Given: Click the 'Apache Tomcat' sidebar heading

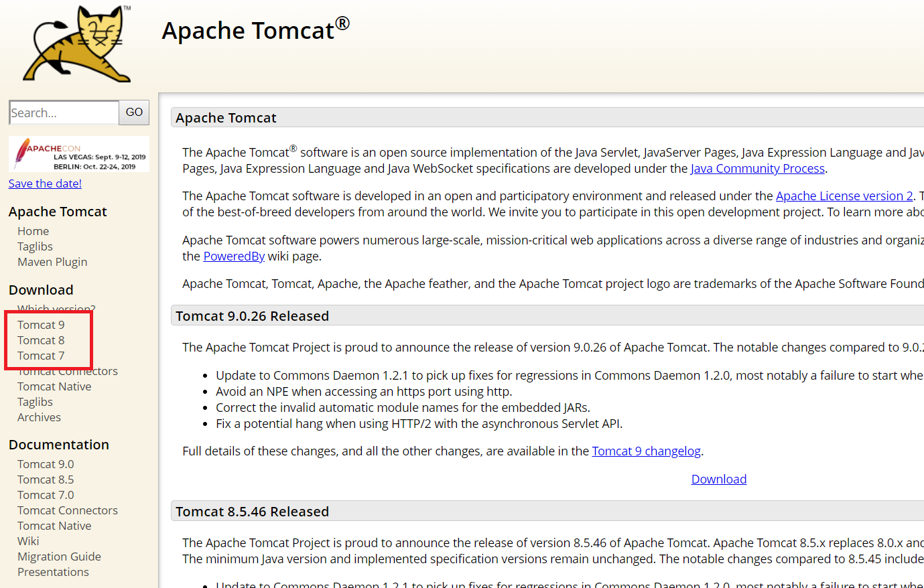Looking at the screenshot, I should coord(58,212).
